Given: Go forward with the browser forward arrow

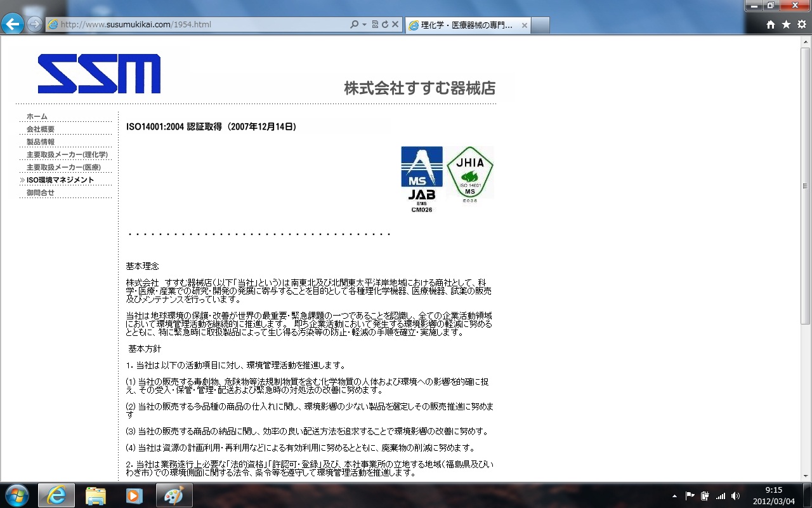Looking at the screenshot, I should [x=34, y=24].
